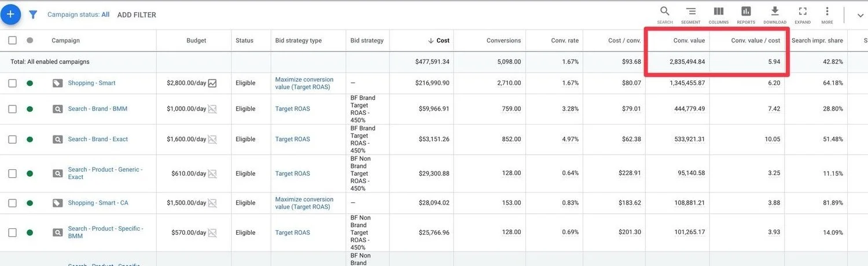Viewport: 868px width, 266px height.
Task: Open the Search tool in toolbar
Action: coord(665,14)
